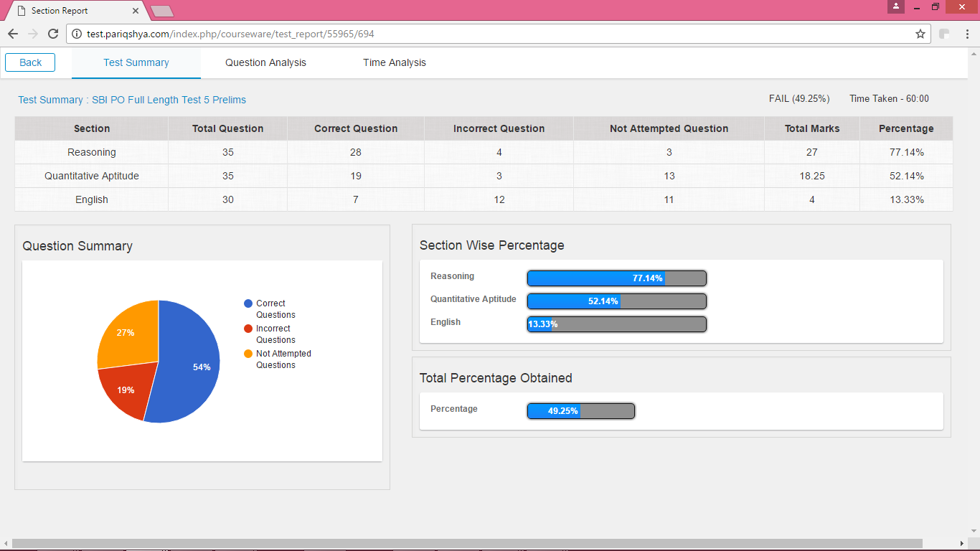Click the Incorrect Question column header
The image size is (980, 551).
click(499, 128)
